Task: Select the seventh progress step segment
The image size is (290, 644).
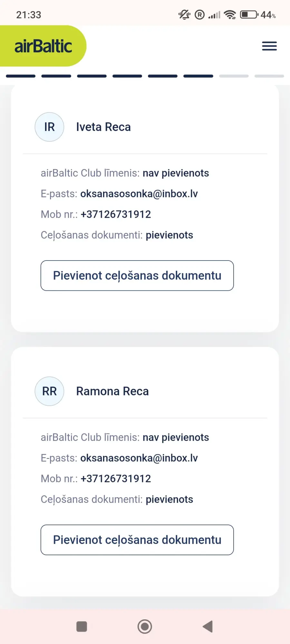Action: [234, 76]
